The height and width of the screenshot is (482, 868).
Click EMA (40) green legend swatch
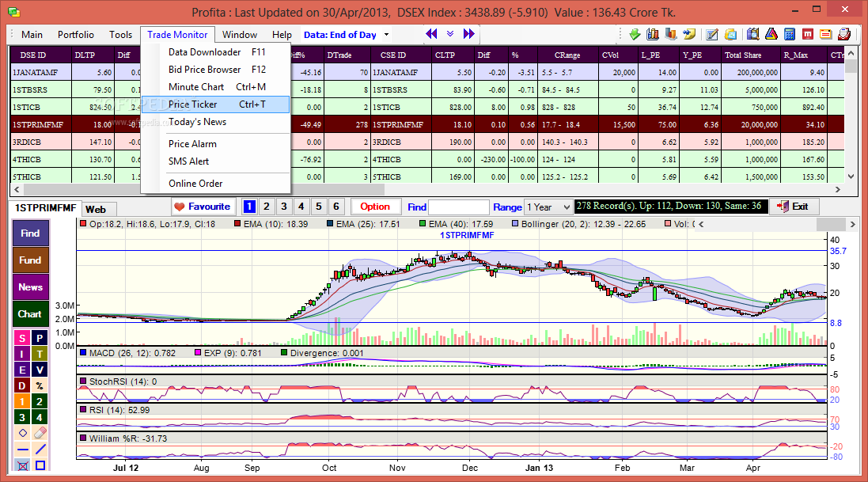click(423, 225)
